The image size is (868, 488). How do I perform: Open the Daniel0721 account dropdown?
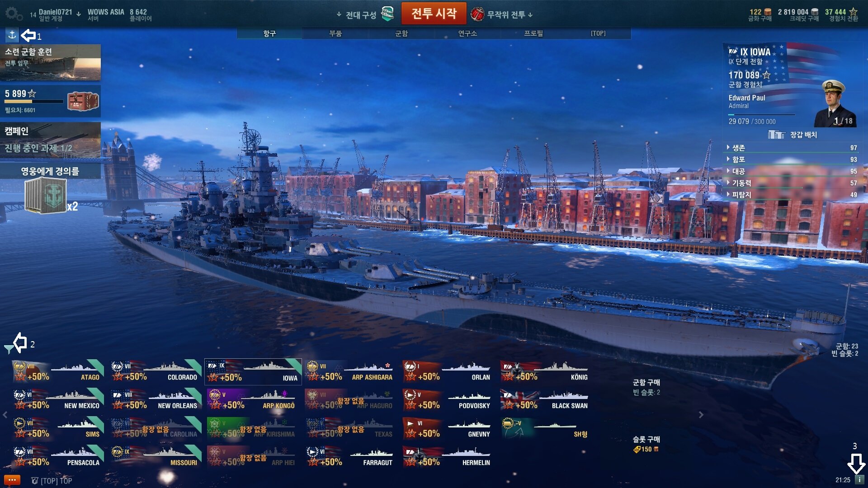pyautogui.click(x=55, y=14)
